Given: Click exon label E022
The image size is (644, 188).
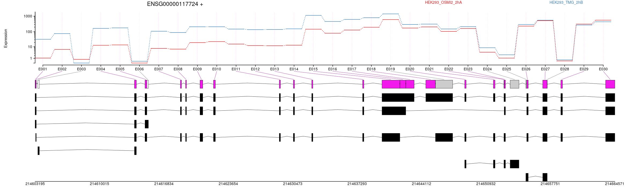Looking at the screenshot, I should tap(449, 69).
